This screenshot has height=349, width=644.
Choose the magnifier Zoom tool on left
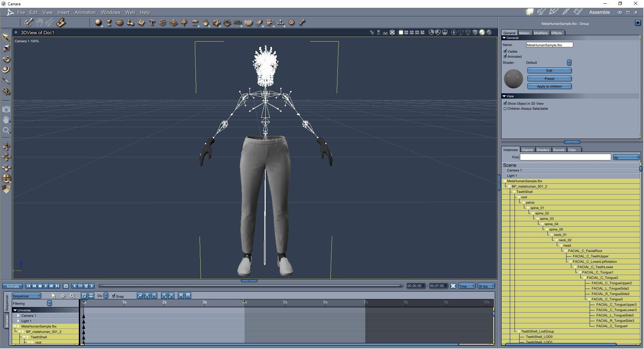coord(6,131)
